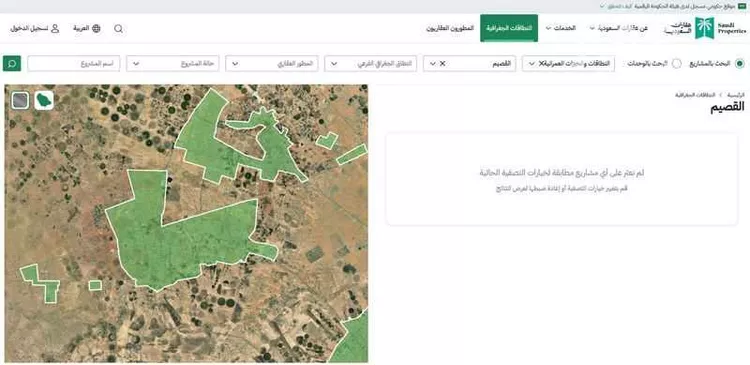
Task: Expand حالة المشروع dropdown
Action: click(173, 64)
